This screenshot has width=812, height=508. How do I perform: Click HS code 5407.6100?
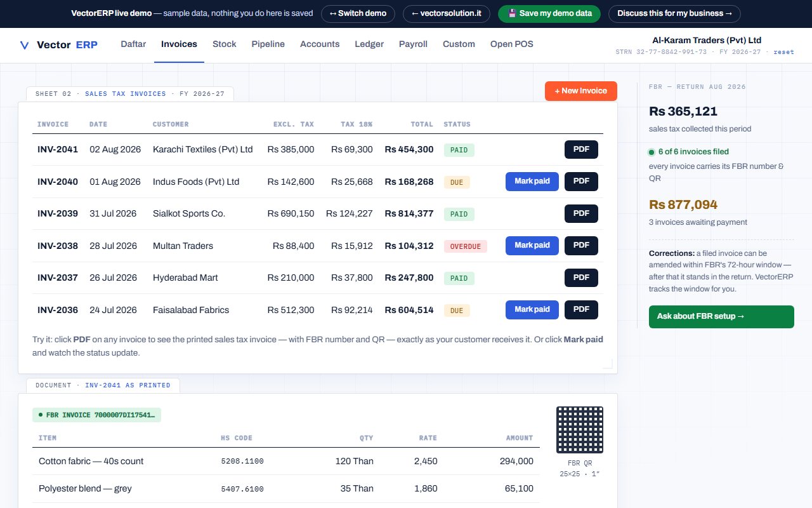[242, 489]
